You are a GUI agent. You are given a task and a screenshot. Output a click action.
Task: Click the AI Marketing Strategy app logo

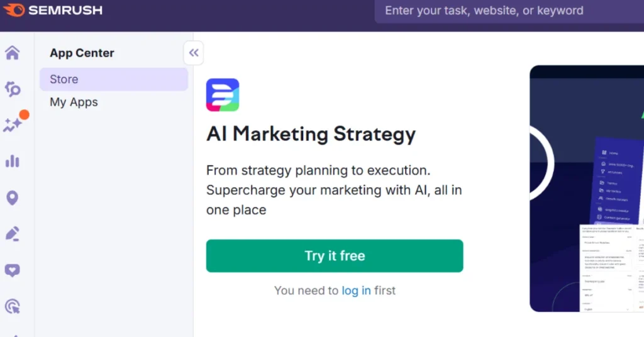point(223,95)
